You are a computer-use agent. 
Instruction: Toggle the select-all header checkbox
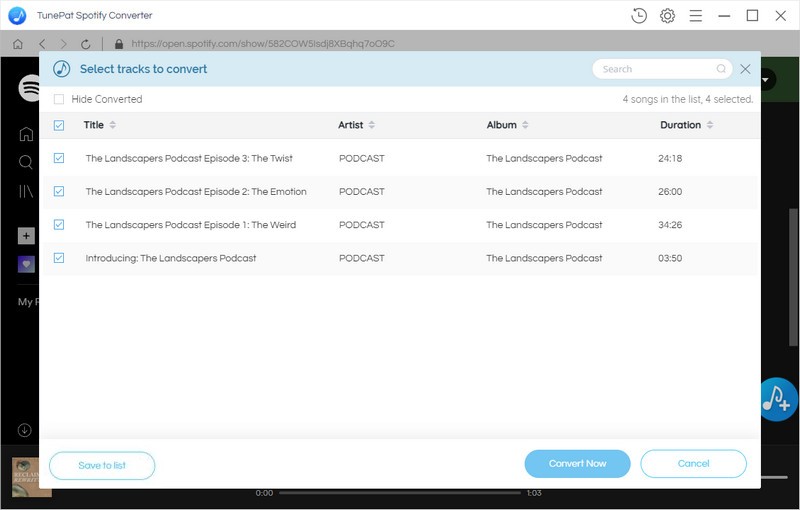pos(59,125)
